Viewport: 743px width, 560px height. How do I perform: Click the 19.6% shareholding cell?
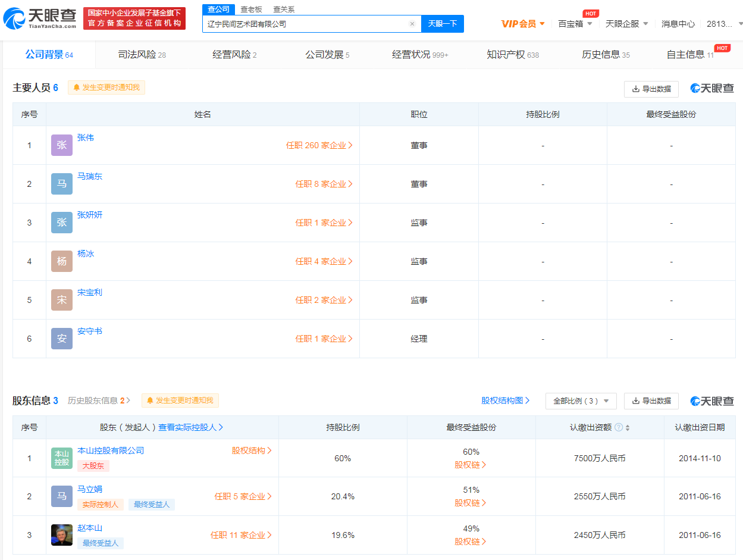click(343, 535)
